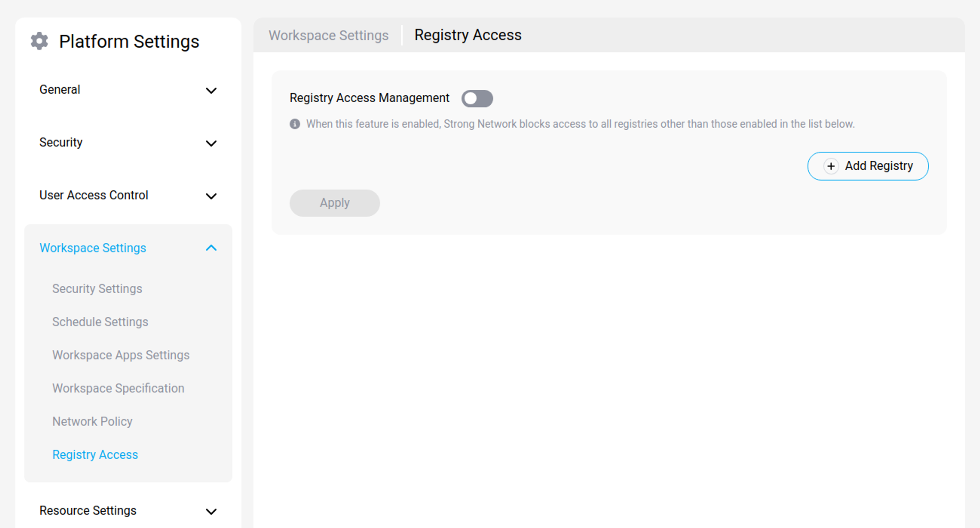Screen dimensions: 980x528
Task: Navigate to Network Policy settings
Action: (92, 422)
